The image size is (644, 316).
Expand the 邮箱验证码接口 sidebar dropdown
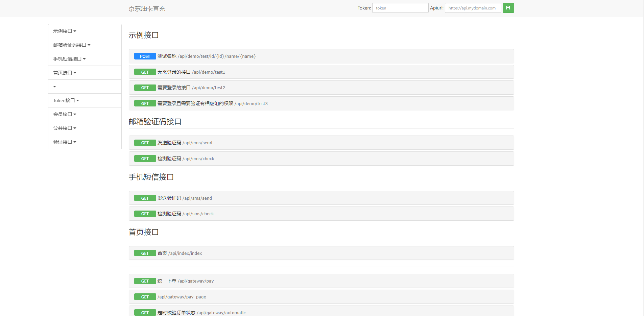tap(72, 45)
